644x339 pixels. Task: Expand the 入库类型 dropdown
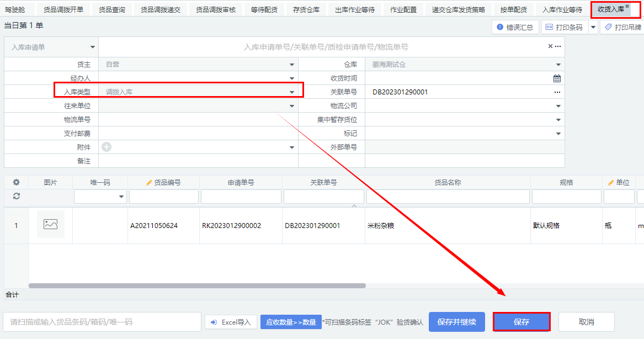point(292,92)
